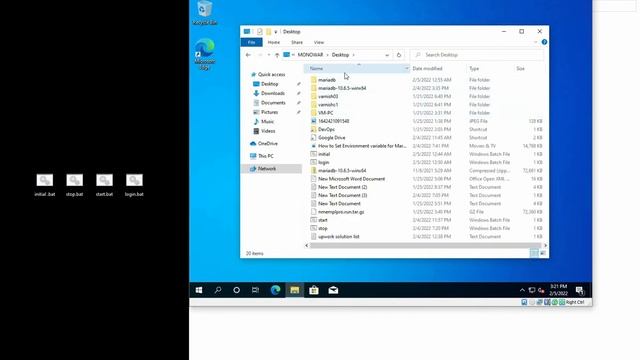This screenshot has width=640, height=360.
Task: Select the Google Drive shortcut
Action: (x=331, y=138)
